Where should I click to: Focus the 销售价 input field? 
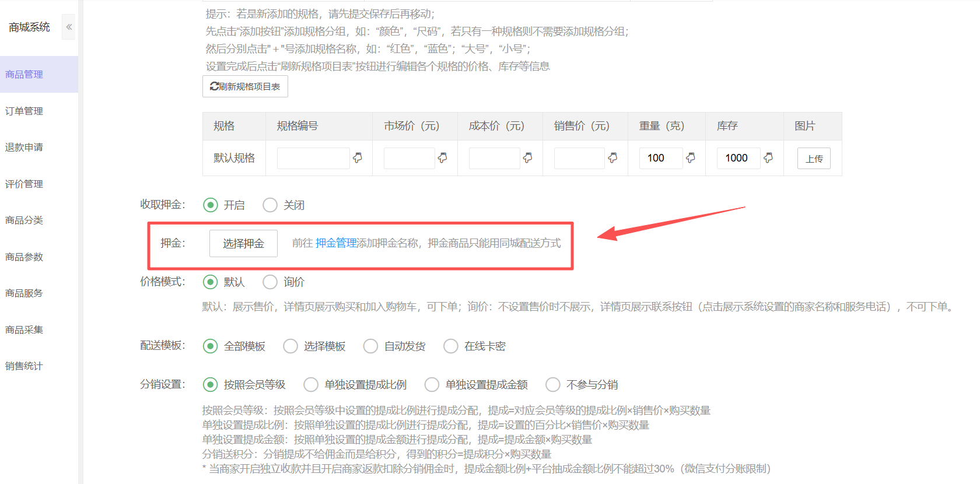[579, 158]
